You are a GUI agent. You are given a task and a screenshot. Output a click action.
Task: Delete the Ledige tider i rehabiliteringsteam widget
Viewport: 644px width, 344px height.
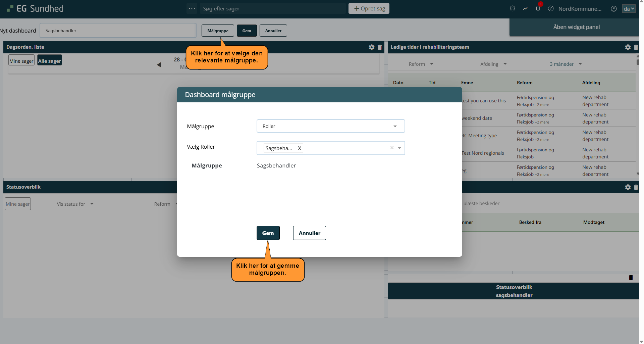coord(636,47)
